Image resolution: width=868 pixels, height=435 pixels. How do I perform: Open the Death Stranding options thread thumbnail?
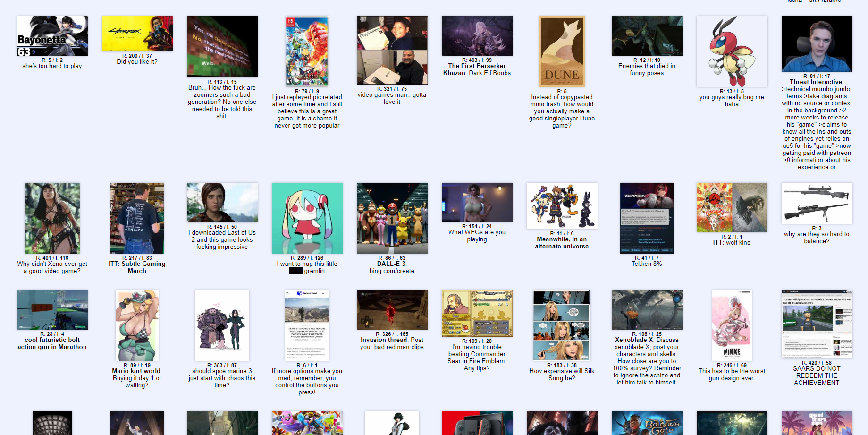(x=307, y=325)
